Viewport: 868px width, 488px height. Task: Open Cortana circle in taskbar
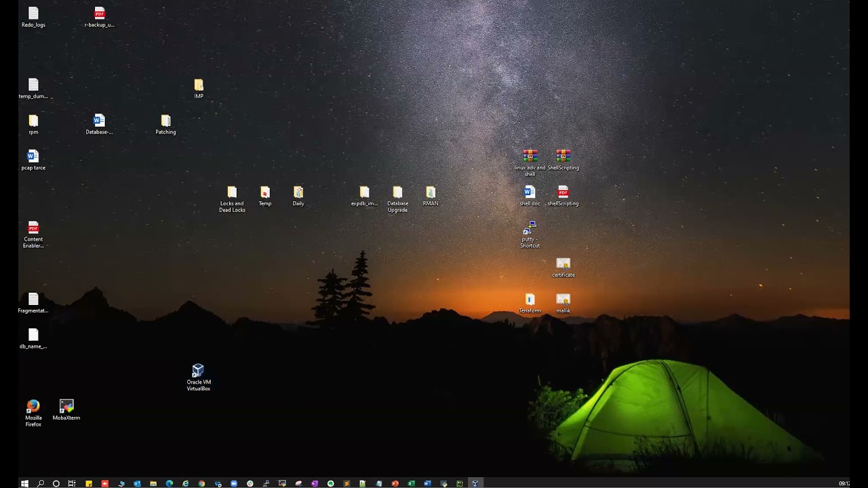[56, 483]
